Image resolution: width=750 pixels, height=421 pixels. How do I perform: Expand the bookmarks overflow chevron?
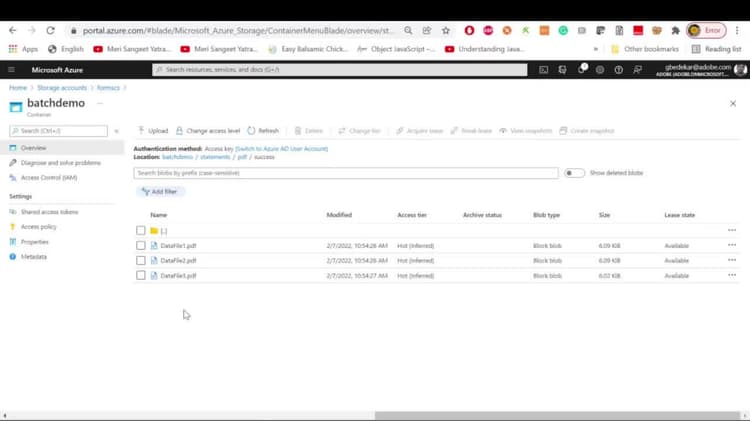pos(596,49)
